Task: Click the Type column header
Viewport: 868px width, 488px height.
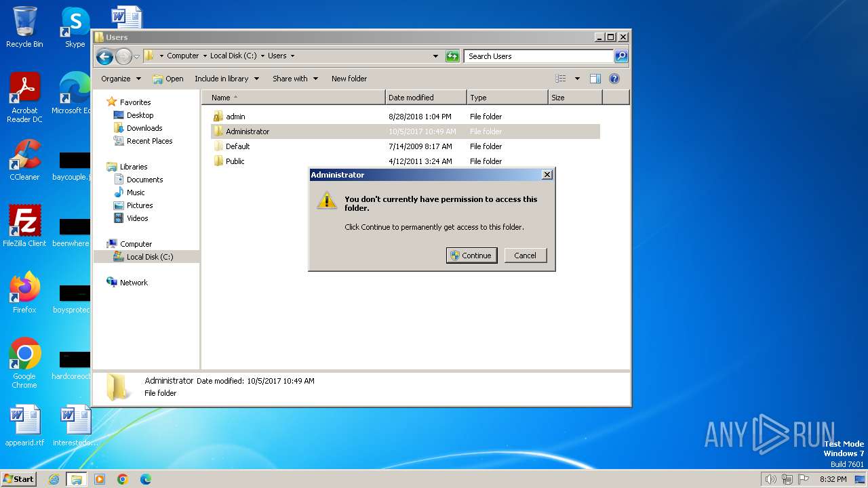Action: tap(507, 98)
